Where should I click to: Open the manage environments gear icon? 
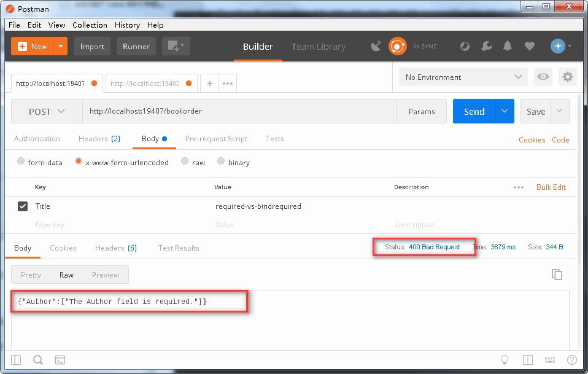click(567, 77)
